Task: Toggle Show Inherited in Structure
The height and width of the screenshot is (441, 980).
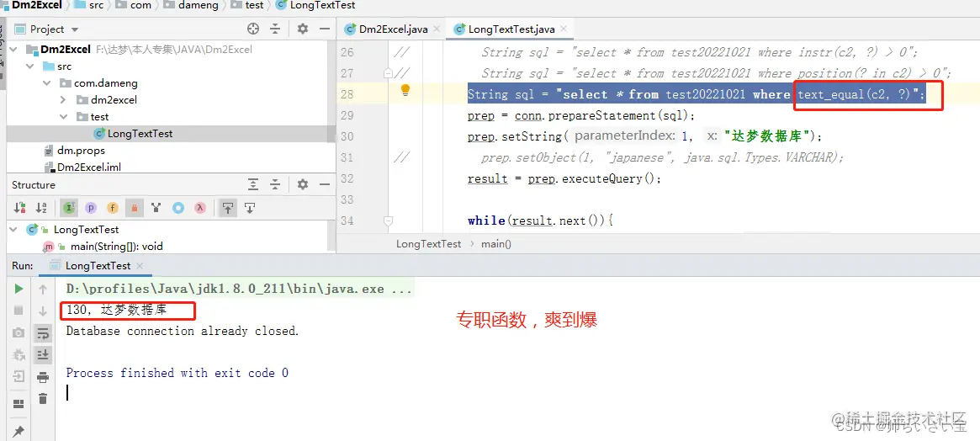Action: click(68, 208)
